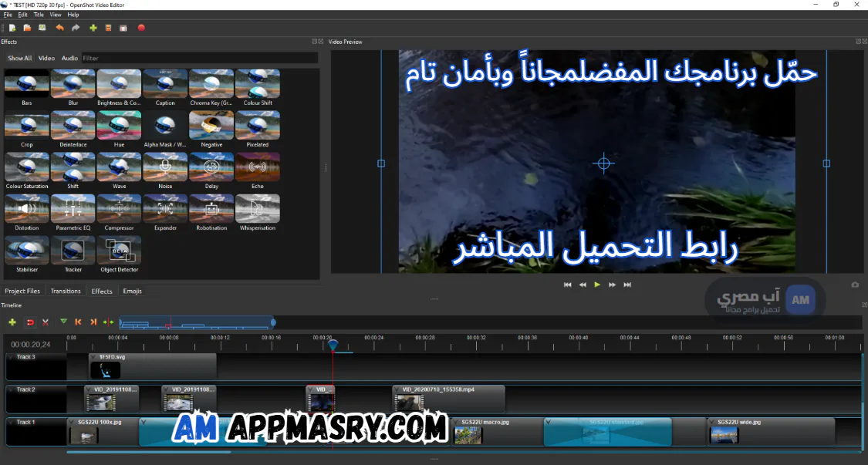This screenshot has height=465, width=868.
Task: Click the right transform handle in preview
Action: point(826,163)
